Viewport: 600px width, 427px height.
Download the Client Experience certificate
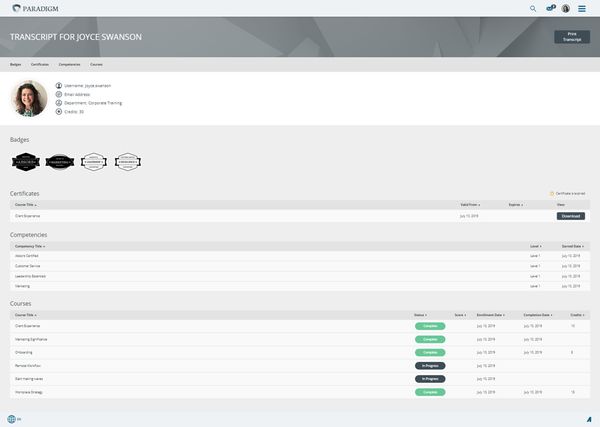[570, 215]
